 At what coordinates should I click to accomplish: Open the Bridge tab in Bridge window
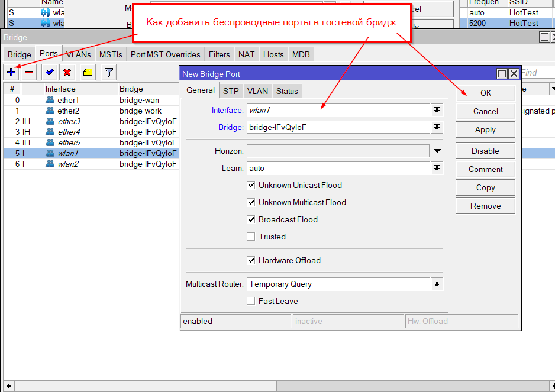tap(20, 54)
